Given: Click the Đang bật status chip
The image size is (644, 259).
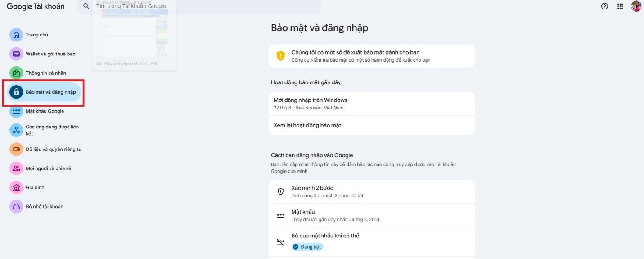Looking at the screenshot, I should (x=307, y=247).
